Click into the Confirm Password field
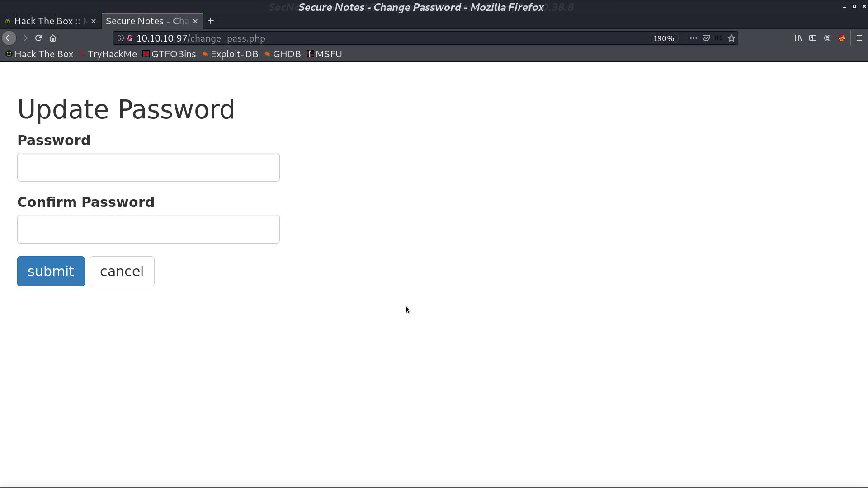This screenshot has width=868, height=488. [148, 229]
